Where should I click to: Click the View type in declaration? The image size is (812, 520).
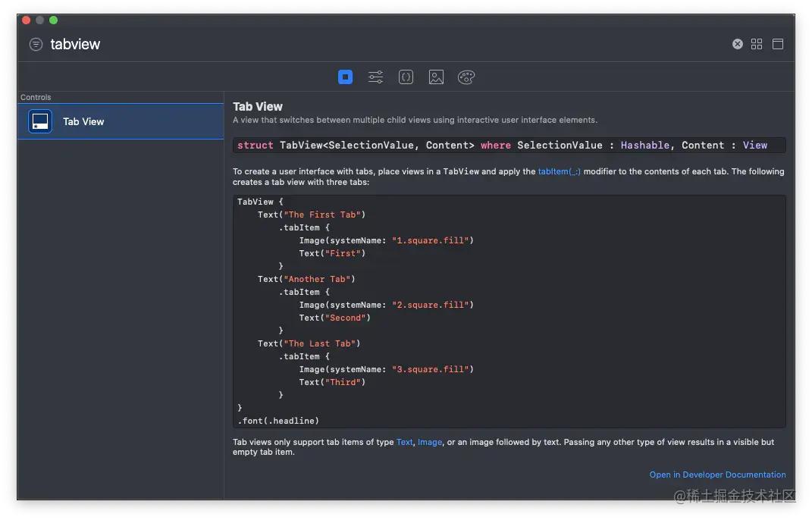(755, 146)
